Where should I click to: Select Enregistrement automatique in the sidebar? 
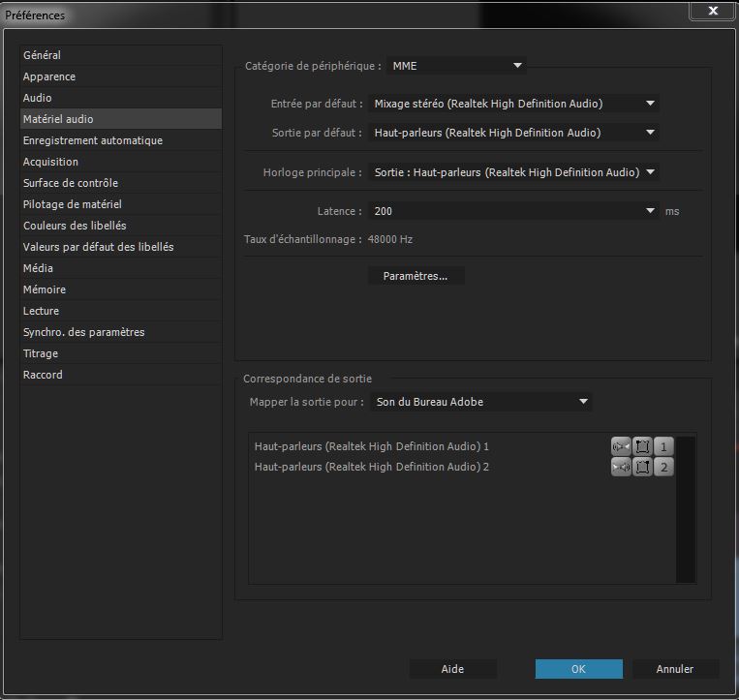[x=93, y=140]
